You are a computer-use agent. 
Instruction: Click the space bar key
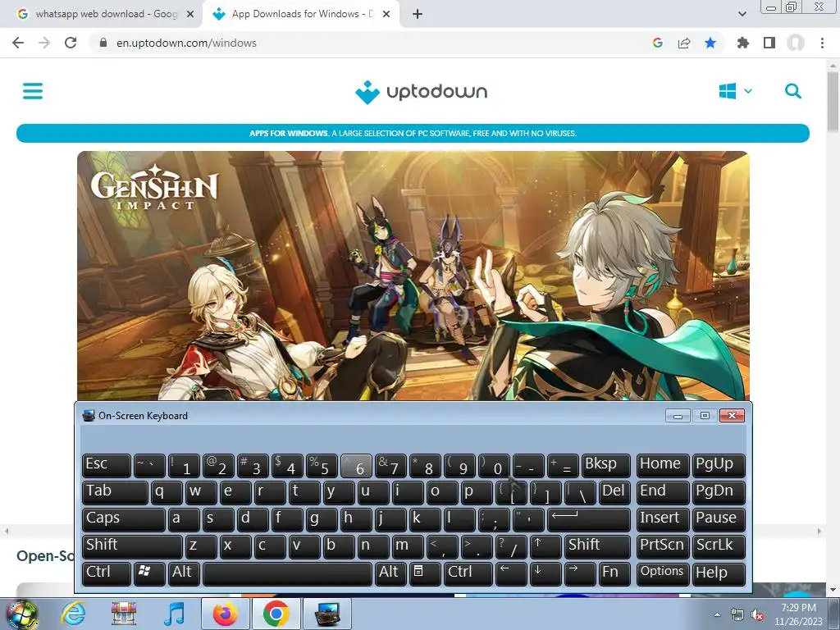tap(287, 573)
